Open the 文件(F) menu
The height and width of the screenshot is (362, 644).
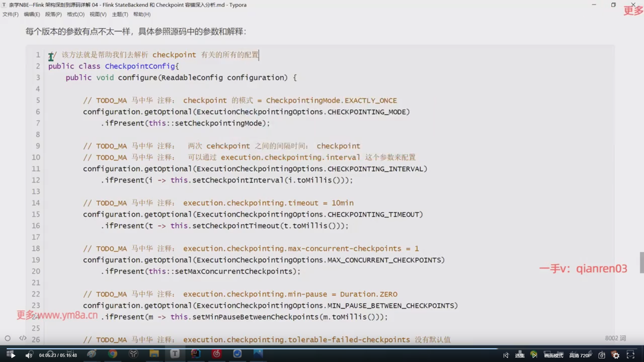pos(10,14)
